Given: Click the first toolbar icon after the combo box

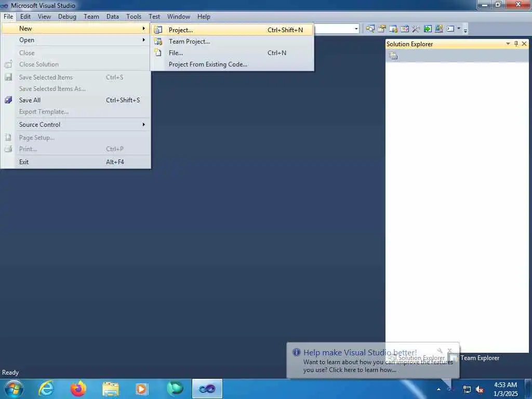Looking at the screenshot, I should tap(370, 29).
